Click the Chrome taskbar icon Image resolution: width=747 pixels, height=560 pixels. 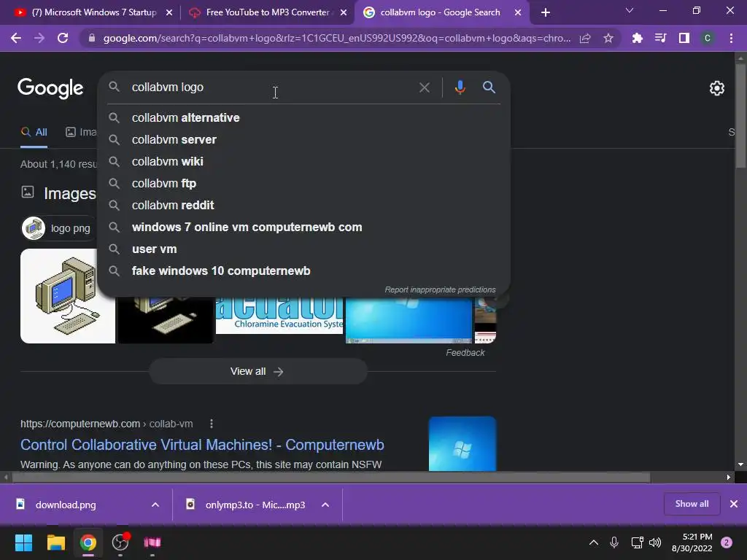[88, 542]
